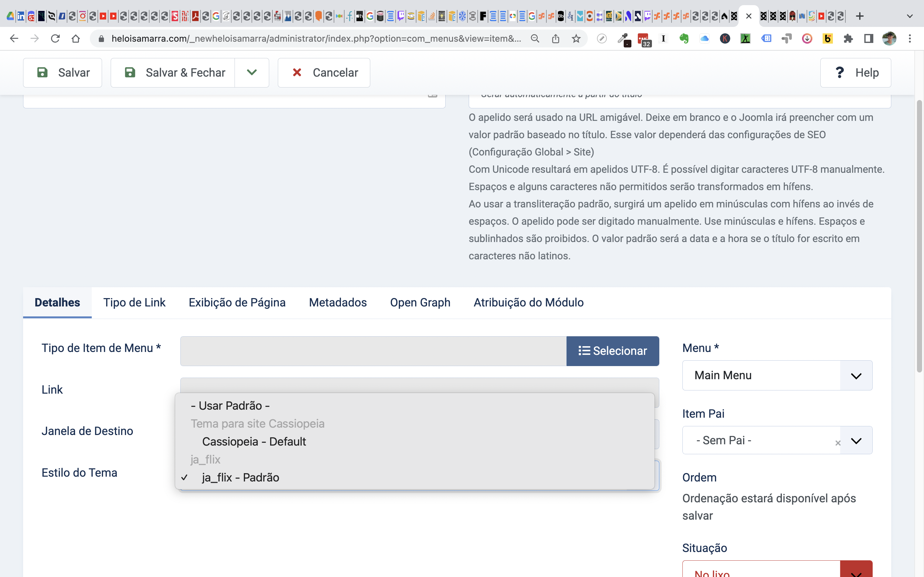Click the home icon in browser toolbar
The height and width of the screenshot is (577, 924).
tap(76, 38)
